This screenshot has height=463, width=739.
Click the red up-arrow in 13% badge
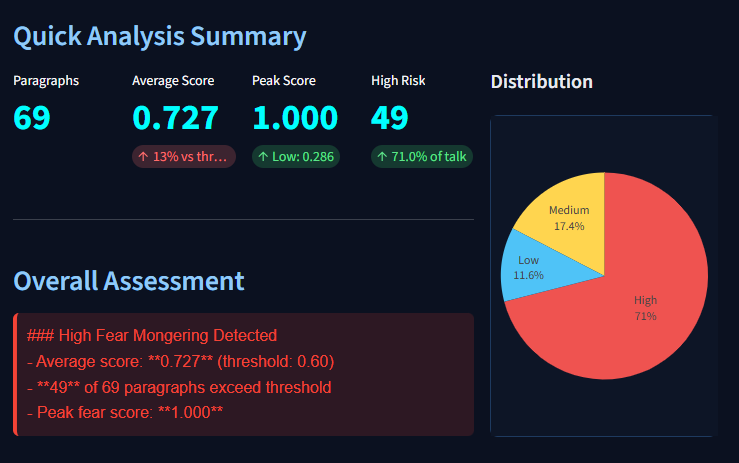144,157
